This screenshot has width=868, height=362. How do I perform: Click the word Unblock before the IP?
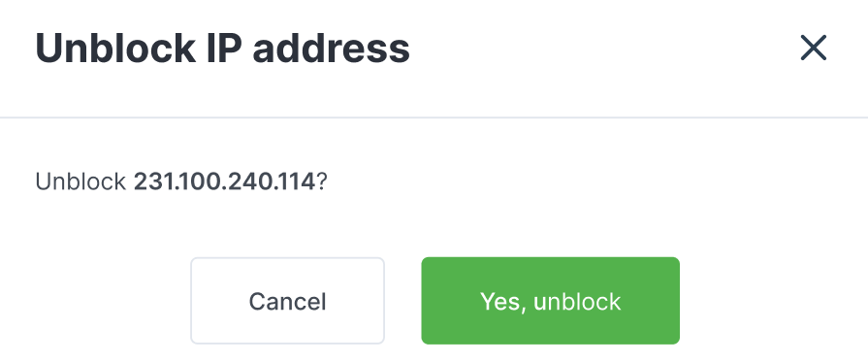(80, 181)
